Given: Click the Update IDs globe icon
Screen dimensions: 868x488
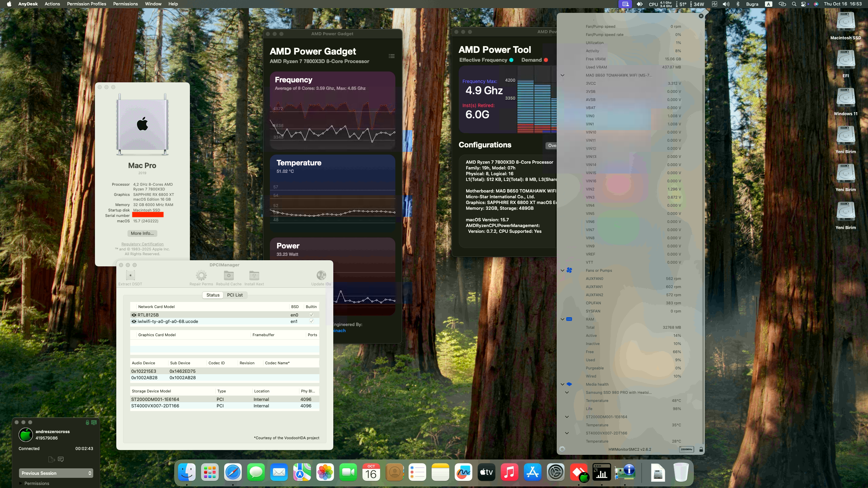Looking at the screenshot, I should [320, 276].
